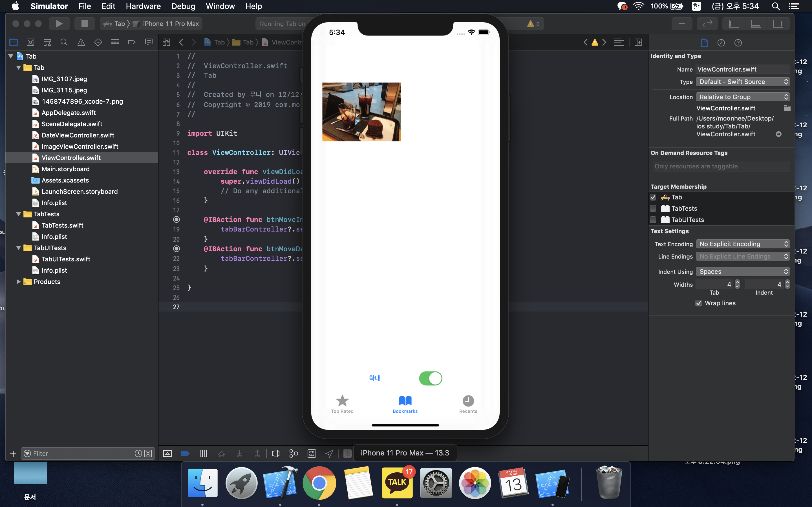Open the Issue navigator warning icon
This screenshot has width=812, height=507.
point(81,42)
